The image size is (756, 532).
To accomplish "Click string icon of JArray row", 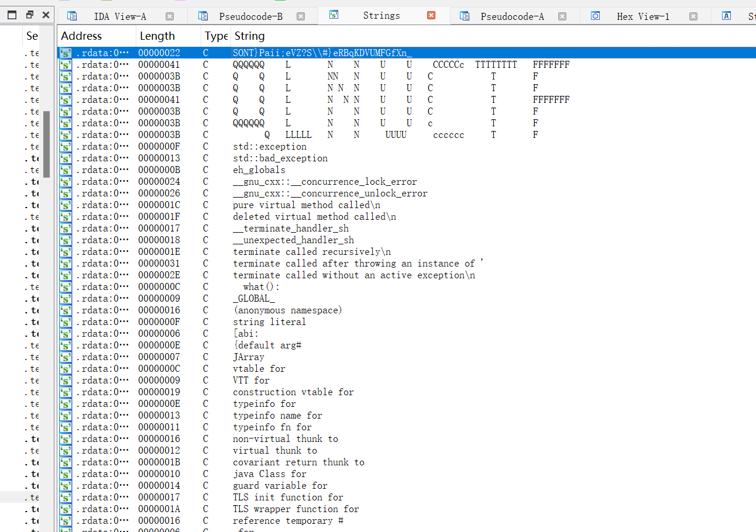I will pyautogui.click(x=66, y=357).
